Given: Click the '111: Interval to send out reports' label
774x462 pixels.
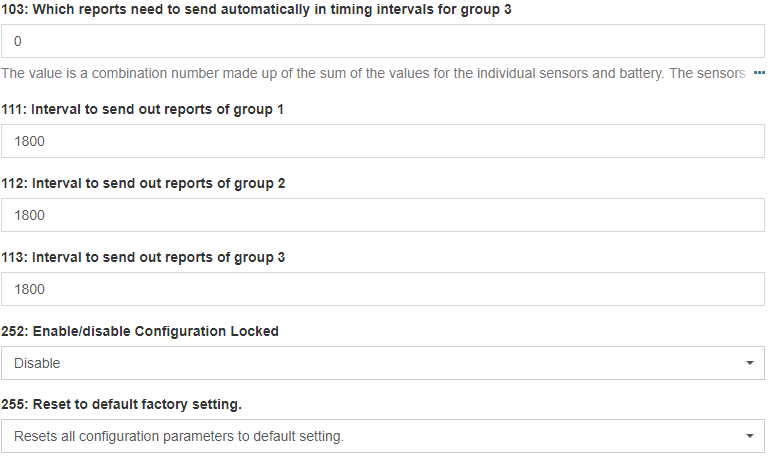Looking at the screenshot, I should [143, 109].
